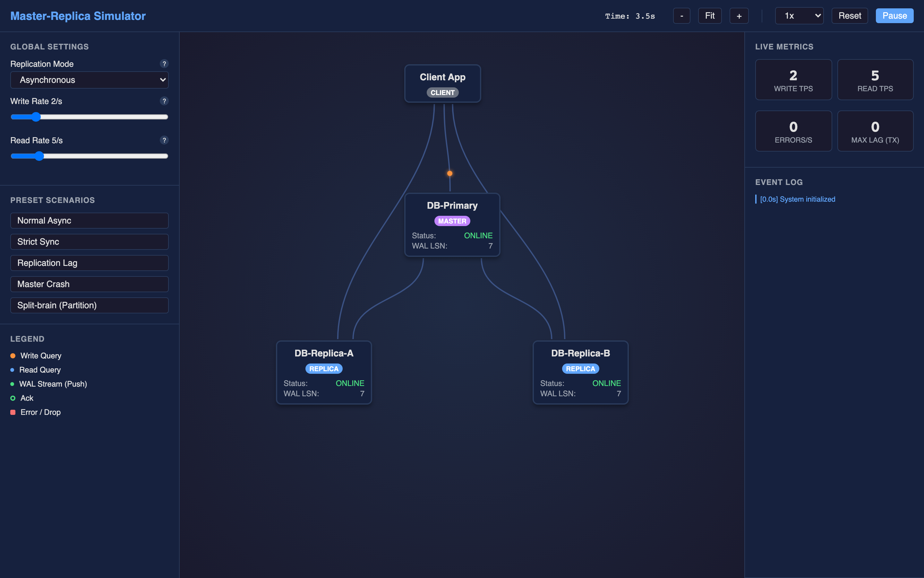Select the DB-Replica-B node

pos(580,373)
